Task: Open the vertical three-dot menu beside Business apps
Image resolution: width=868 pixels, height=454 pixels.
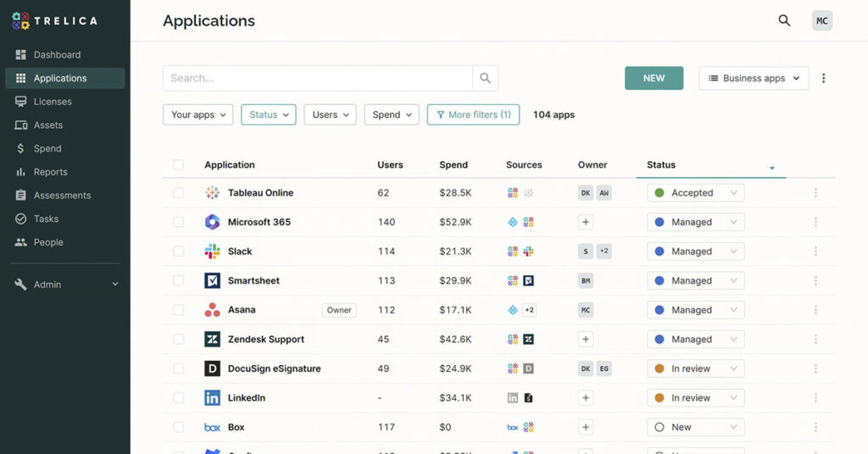Action: [823, 78]
